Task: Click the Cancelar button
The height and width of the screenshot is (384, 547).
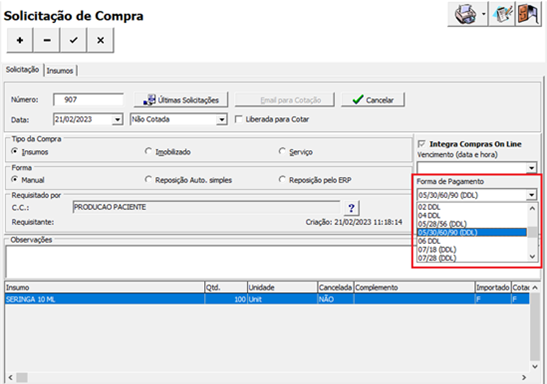Action: pos(373,100)
